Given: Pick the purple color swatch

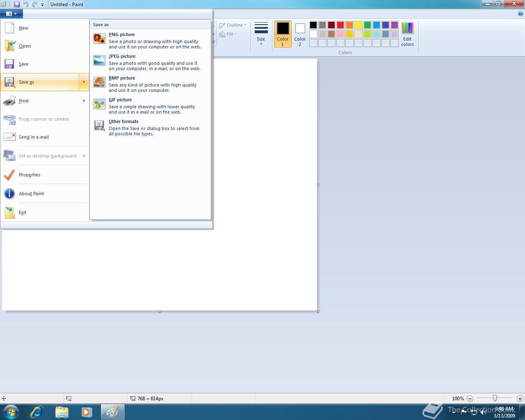Looking at the screenshot, I should (395, 25).
